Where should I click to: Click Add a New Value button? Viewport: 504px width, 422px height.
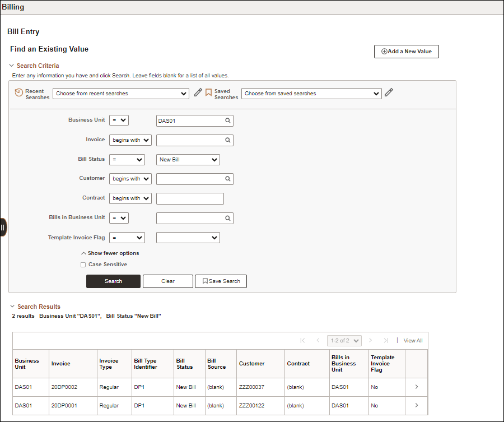(x=407, y=52)
